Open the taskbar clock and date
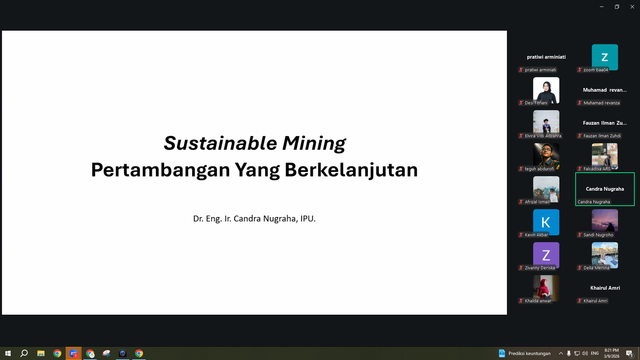 [x=611, y=353]
